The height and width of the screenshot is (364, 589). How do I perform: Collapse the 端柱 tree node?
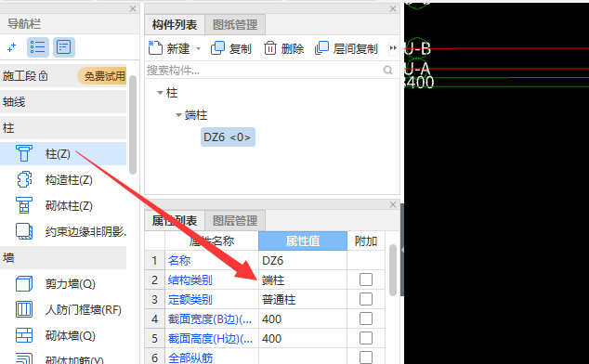178,115
